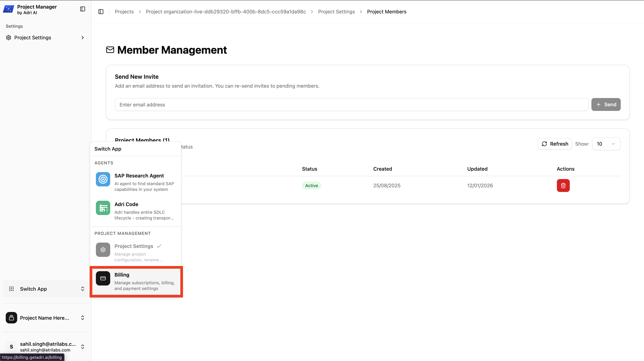Viewport: 644px width, 361px height.
Task: Click the Project Name black app icon
Action: click(11, 318)
